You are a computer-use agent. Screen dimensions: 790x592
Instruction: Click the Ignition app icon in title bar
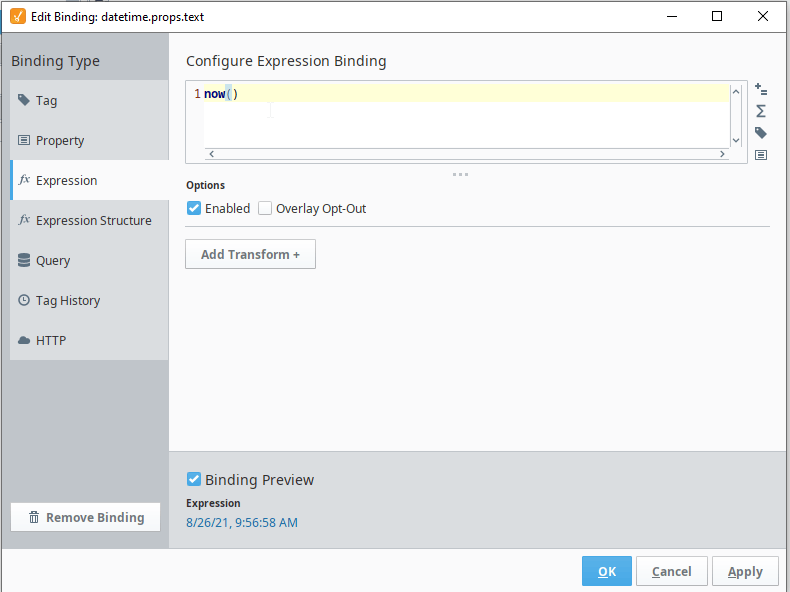pyautogui.click(x=18, y=16)
